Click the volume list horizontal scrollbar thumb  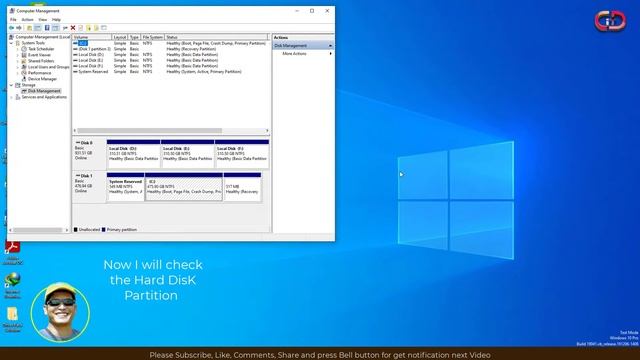(149, 131)
